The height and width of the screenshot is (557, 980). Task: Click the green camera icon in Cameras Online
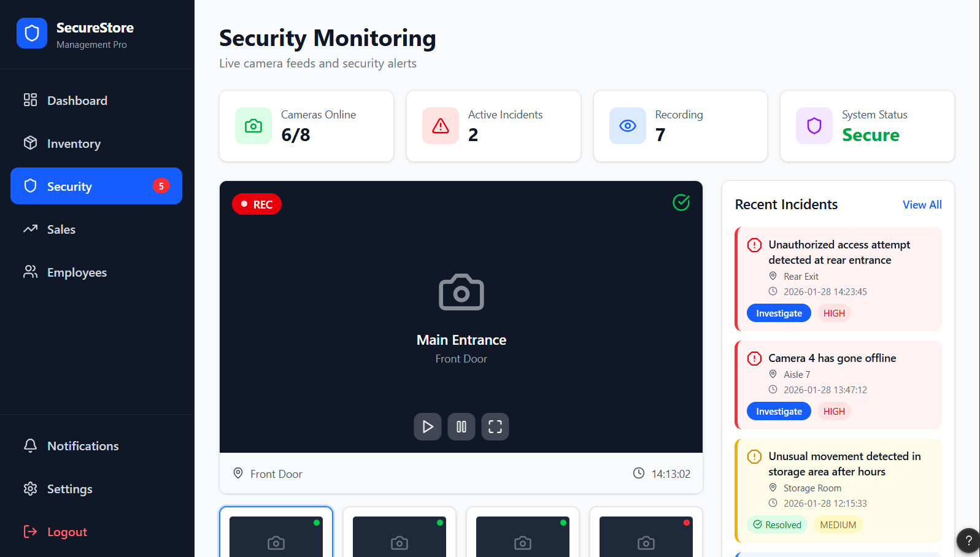point(253,126)
